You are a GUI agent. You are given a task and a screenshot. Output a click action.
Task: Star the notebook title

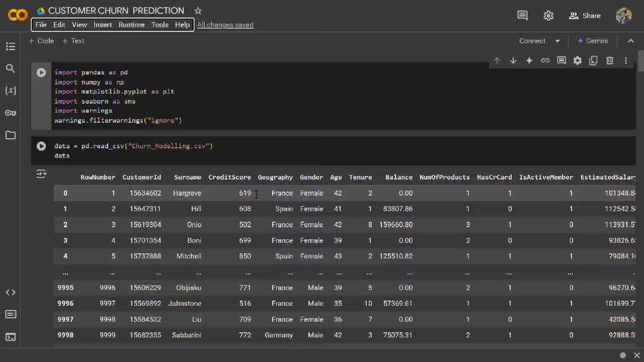coord(198,11)
